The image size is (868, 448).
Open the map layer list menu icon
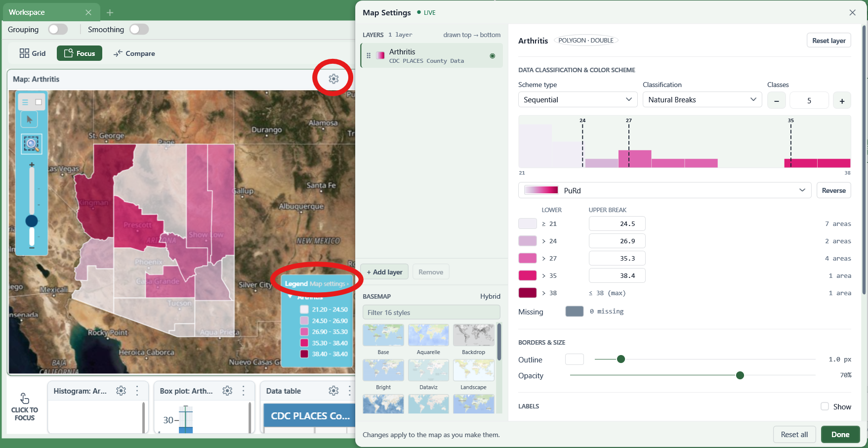coord(25,102)
